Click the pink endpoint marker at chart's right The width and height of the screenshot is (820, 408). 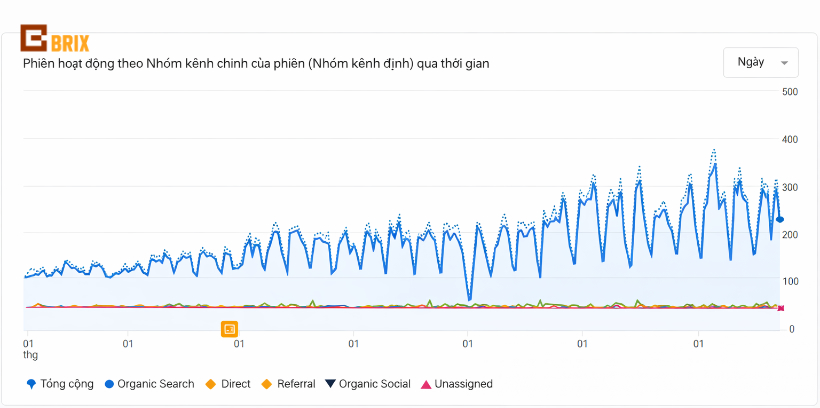[x=780, y=308]
